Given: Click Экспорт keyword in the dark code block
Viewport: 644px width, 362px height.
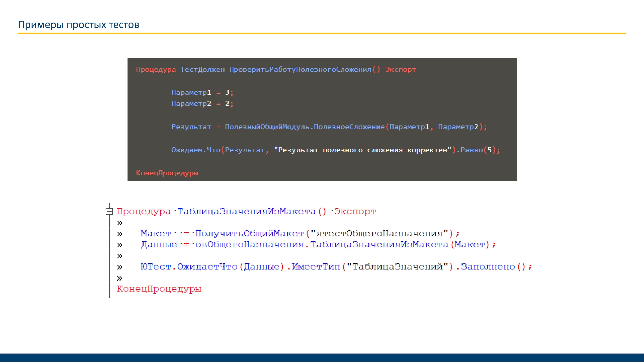Looking at the screenshot, I should tap(400, 70).
